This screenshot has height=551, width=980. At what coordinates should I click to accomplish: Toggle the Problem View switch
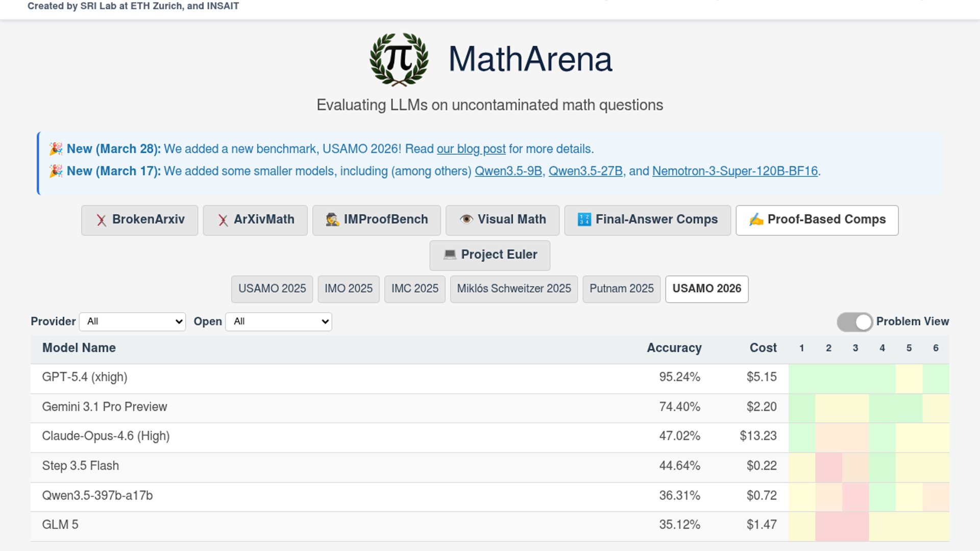click(x=854, y=322)
